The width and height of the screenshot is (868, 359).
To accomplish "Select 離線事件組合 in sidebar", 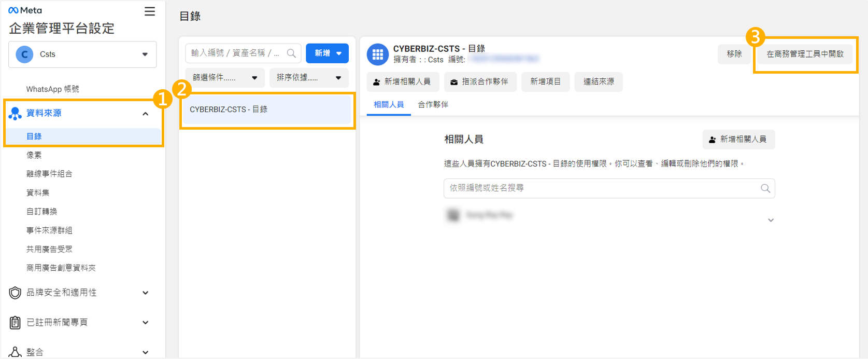I will click(x=49, y=174).
